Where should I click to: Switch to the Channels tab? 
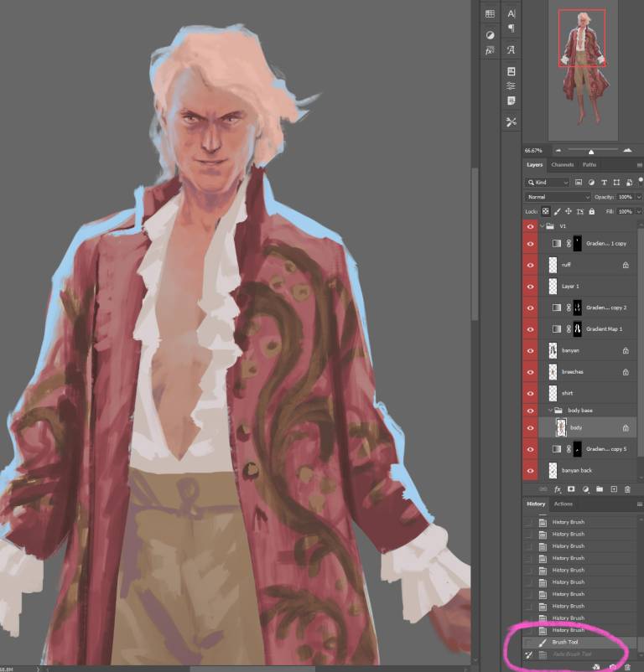point(563,165)
